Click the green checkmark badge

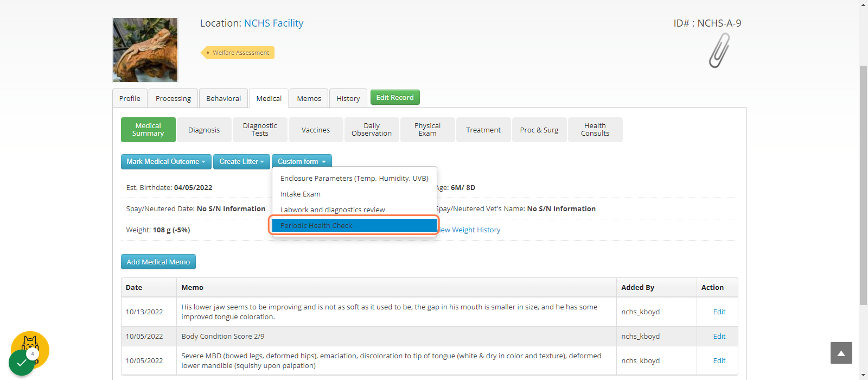22,362
